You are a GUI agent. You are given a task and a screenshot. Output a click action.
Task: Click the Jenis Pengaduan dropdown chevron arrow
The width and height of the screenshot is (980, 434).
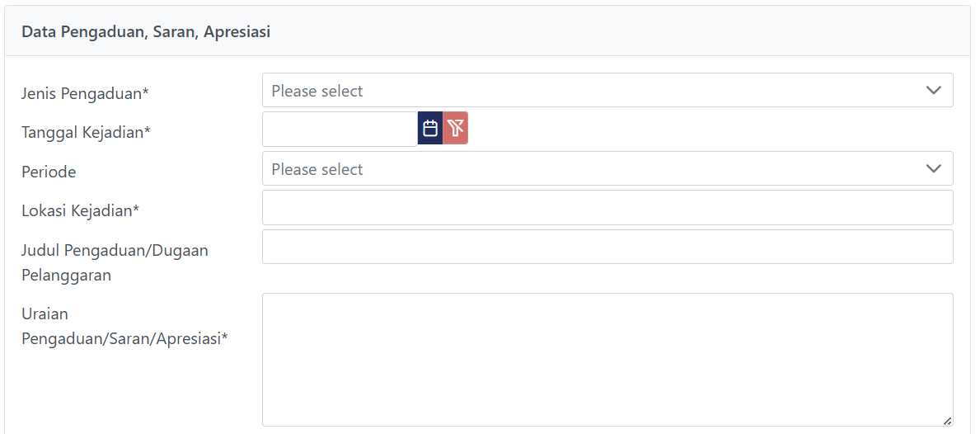[933, 91]
